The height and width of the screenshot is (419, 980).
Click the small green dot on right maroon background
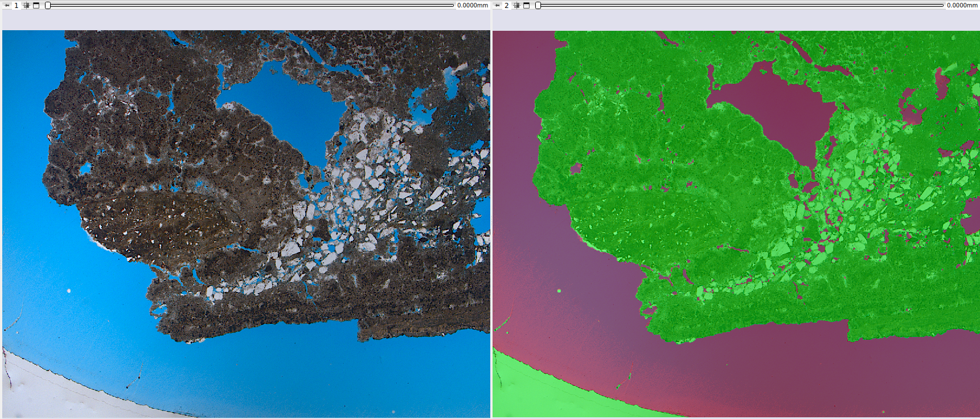(x=559, y=291)
